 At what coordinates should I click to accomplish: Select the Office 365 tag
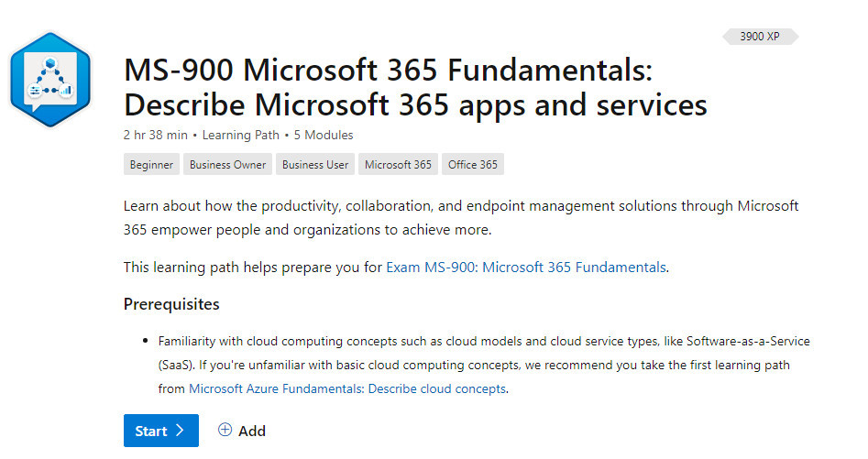pos(473,164)
